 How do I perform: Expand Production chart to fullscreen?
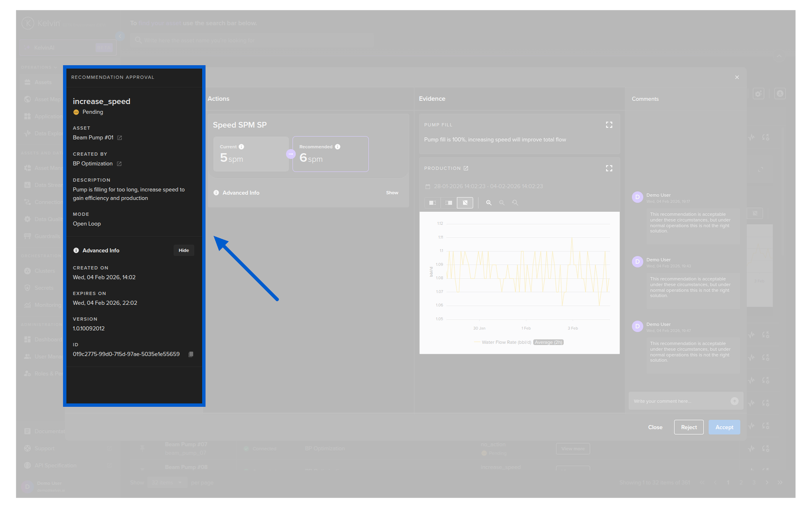coord(609,168)
